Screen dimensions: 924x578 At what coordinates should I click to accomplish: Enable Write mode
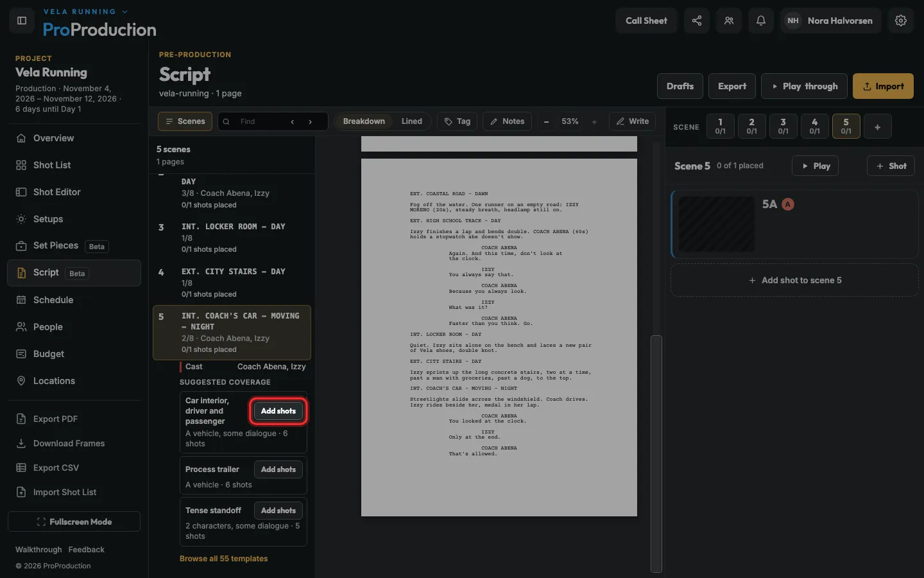pyautogui.click(x=633, y=121)
